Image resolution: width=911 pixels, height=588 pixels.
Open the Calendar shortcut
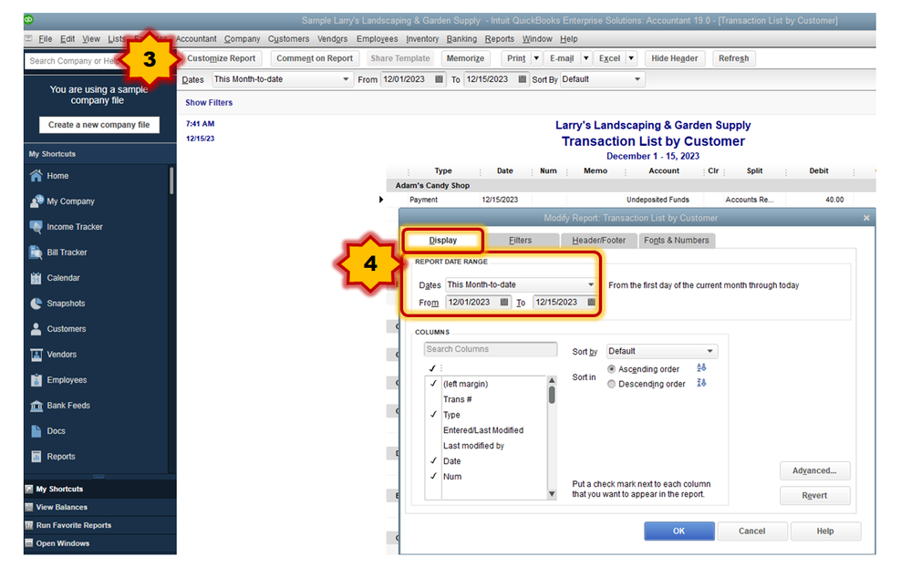63,278
